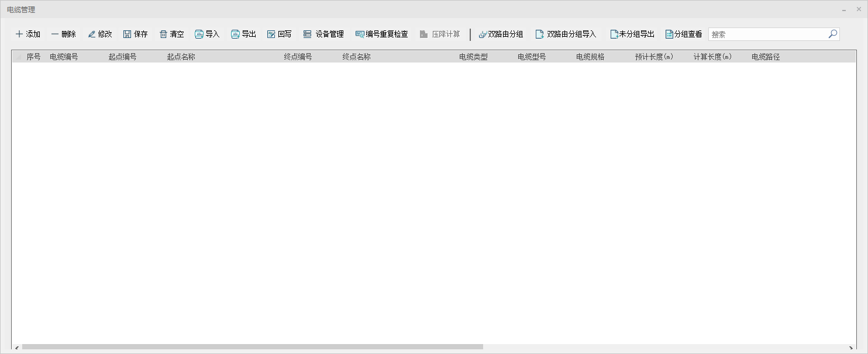Image resolution: width=868 pixels, height=354 pixels.
Task: Click the 添加 (add) toolbar button
Action: point(28,34)
